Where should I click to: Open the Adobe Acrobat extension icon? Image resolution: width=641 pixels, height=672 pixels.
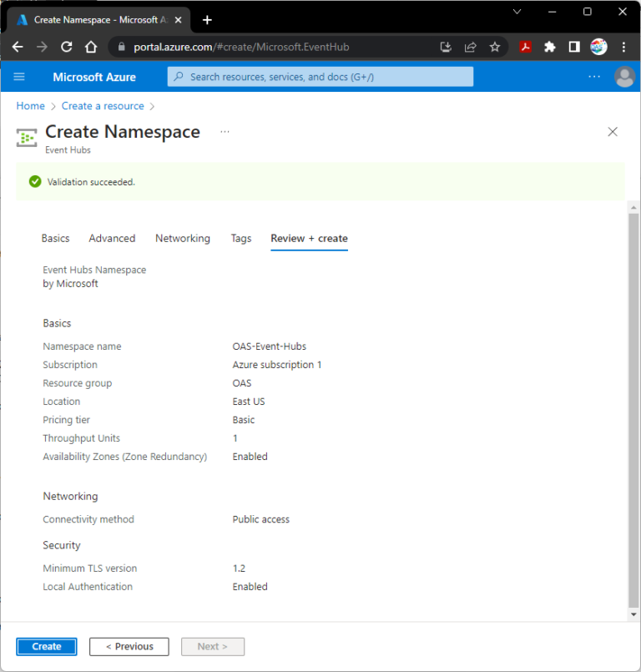tap(525, 48)
